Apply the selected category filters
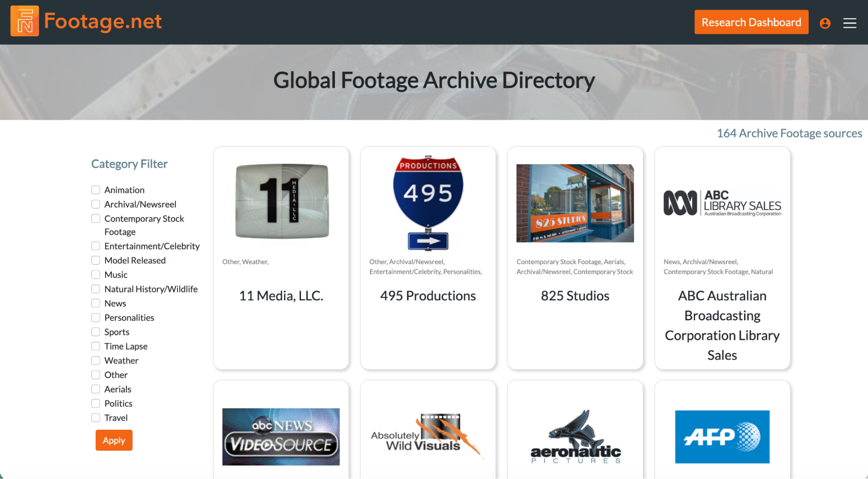Image resolution: width=868 pixels, height=479 pixels. [x=114, y=440]
